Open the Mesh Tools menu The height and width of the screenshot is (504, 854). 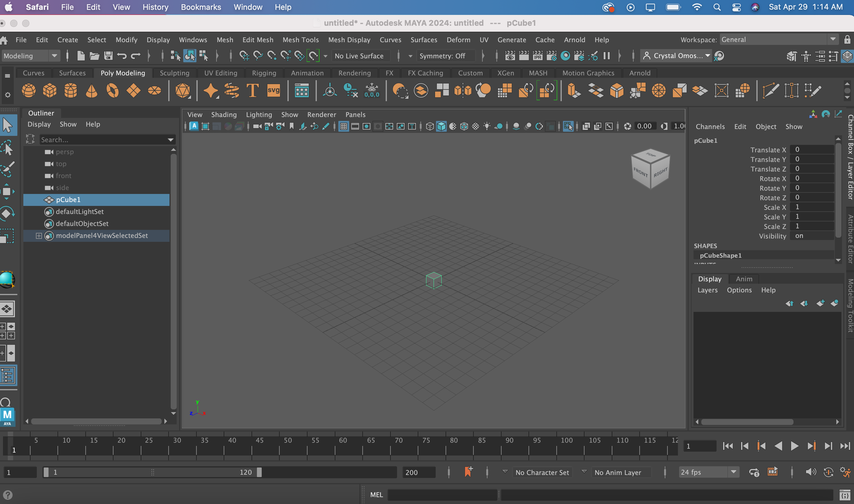tap(300, 40)
